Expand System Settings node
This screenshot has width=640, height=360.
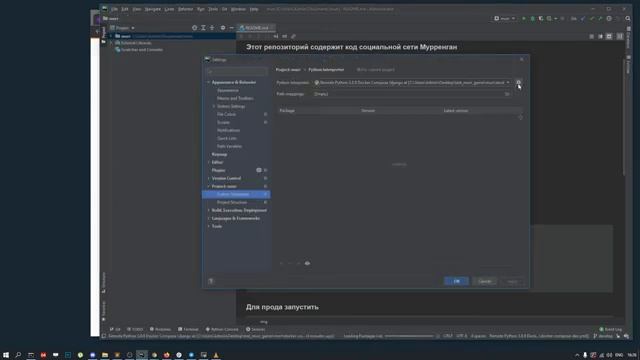pyautogui.click(x=214, y=106)
